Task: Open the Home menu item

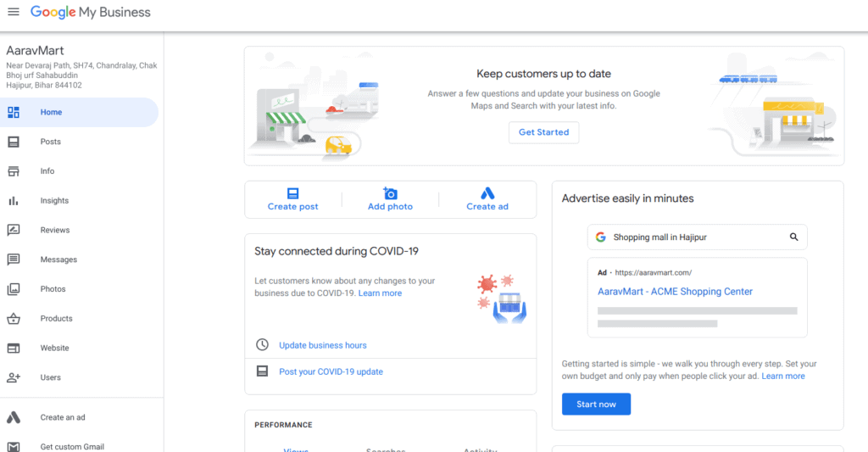Action: click(79, 113)
